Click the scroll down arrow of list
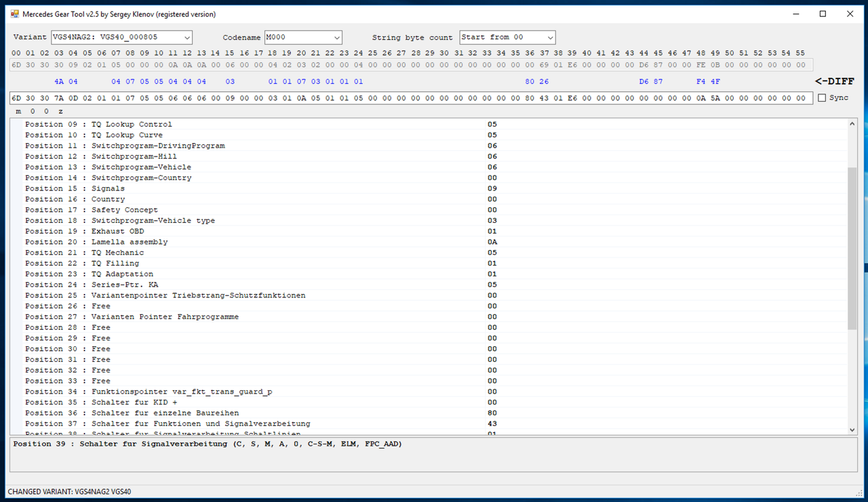868x502 pixels. pyautogui.click(x=852, y=430)
